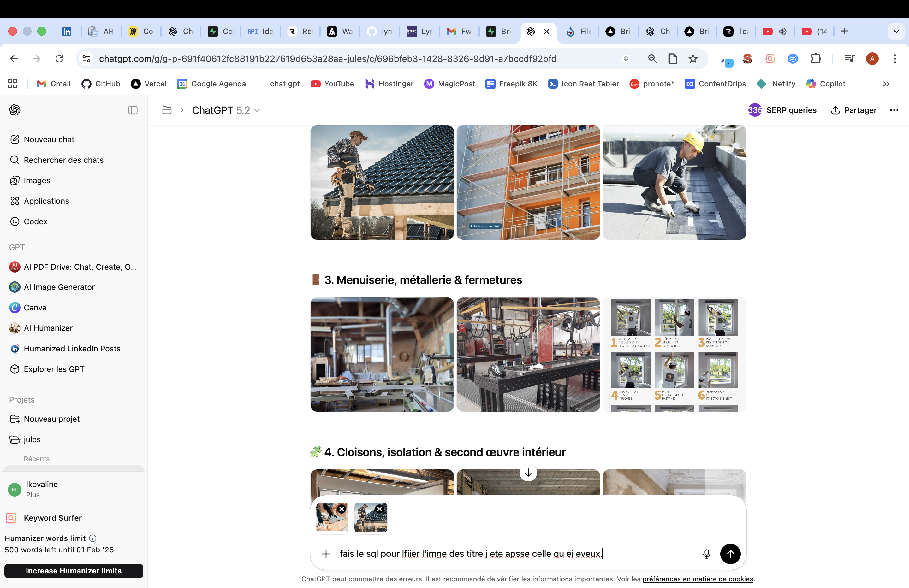
Task: Click the send message arrow button
Action: [x=730, y=554]
